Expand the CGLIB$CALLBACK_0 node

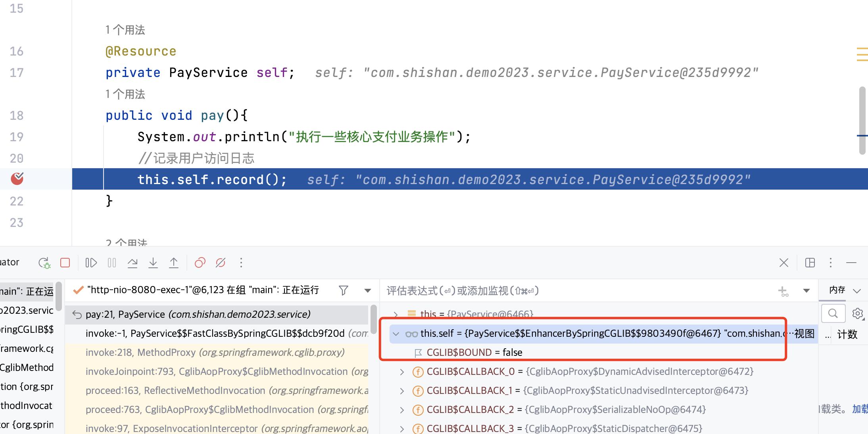[x=402, y=372]
